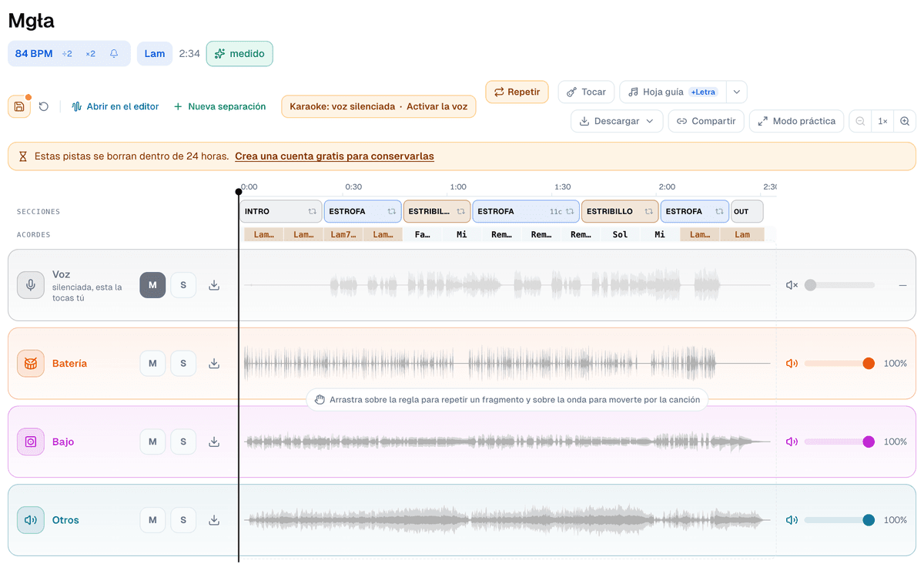Unmute the Voz track with M
The height and width of the screenshot is (564, 924).
tap(152, 285)
